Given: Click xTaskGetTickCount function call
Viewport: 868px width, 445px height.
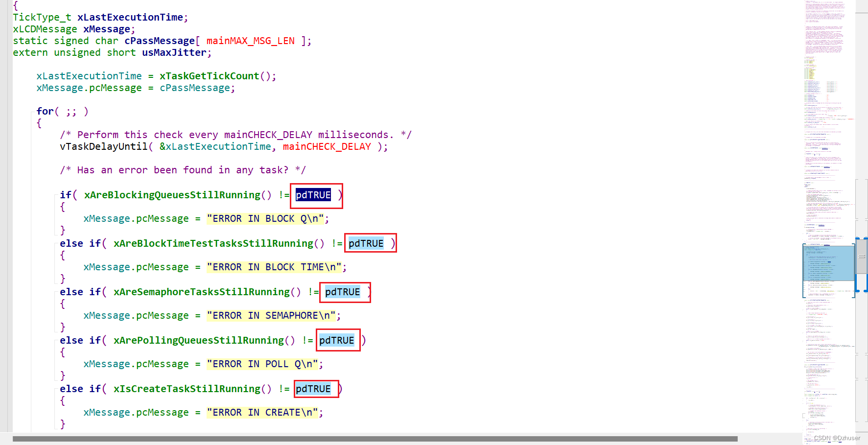Looking at the screenshot, I should click(210, 76).
